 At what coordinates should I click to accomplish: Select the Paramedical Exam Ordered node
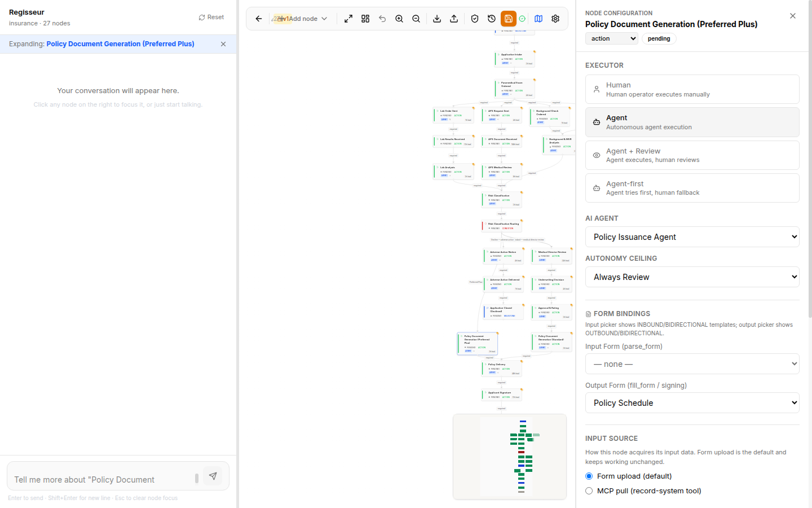(515, 89)
